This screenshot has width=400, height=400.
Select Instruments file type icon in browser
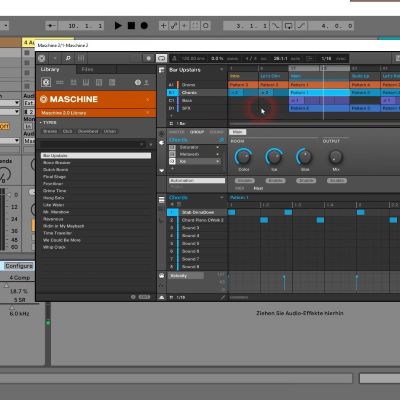click(86, 82)
